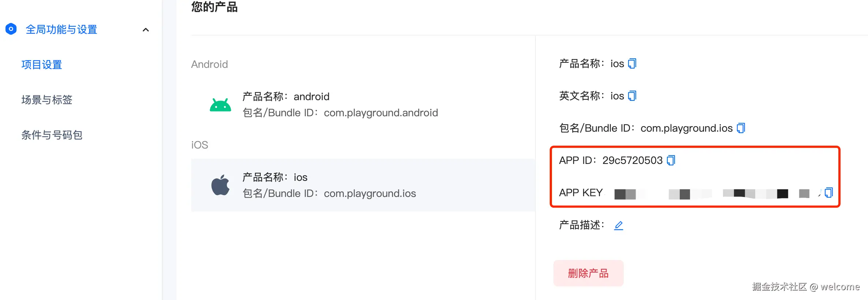Click the blue hexagon global settings icon

point(11,29)
